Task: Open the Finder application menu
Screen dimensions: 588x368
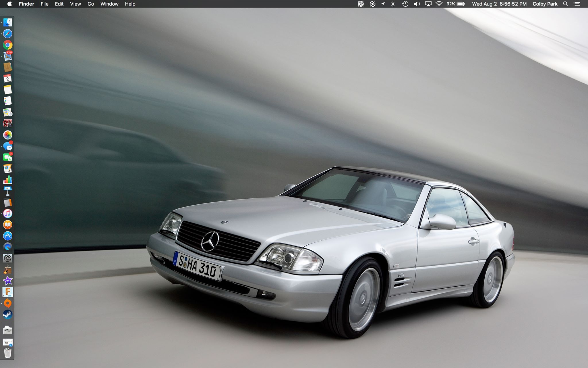Action: tap(26, 4)
